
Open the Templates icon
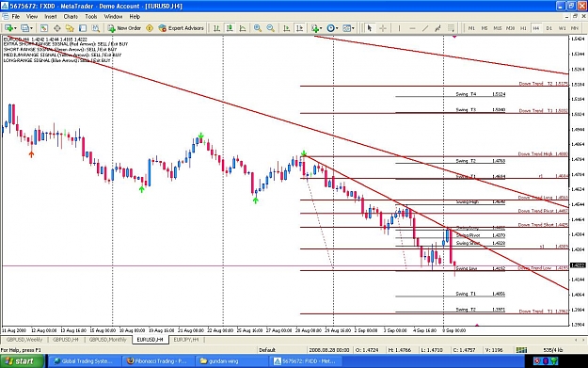point(346,28)
